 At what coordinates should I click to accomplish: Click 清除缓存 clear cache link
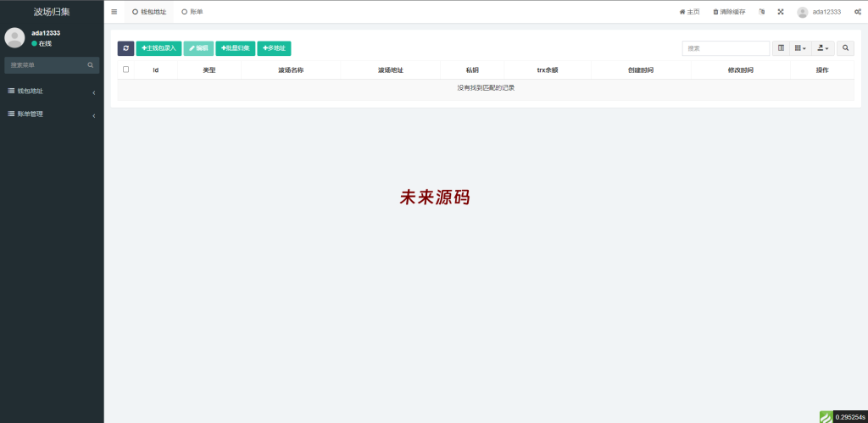coord(729,12)
